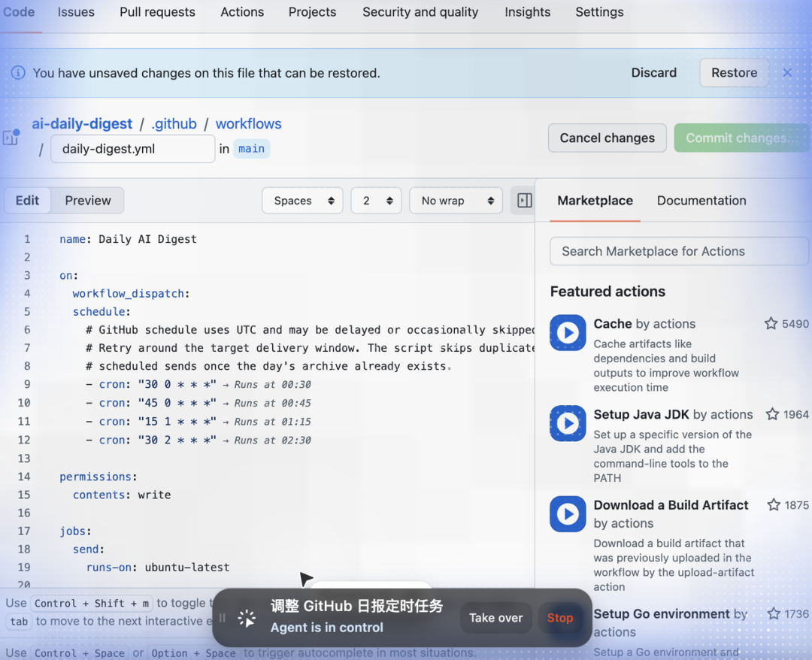Switch to the Actions tab
Viewport: 812px width, 660px height.
(242, 12)
